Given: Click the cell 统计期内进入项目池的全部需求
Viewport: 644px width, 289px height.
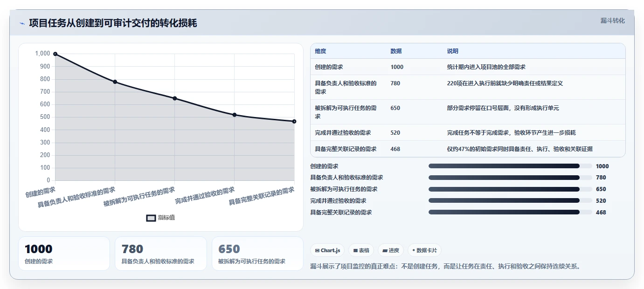Looking at the screenshot, I should (x=533, y=67).
